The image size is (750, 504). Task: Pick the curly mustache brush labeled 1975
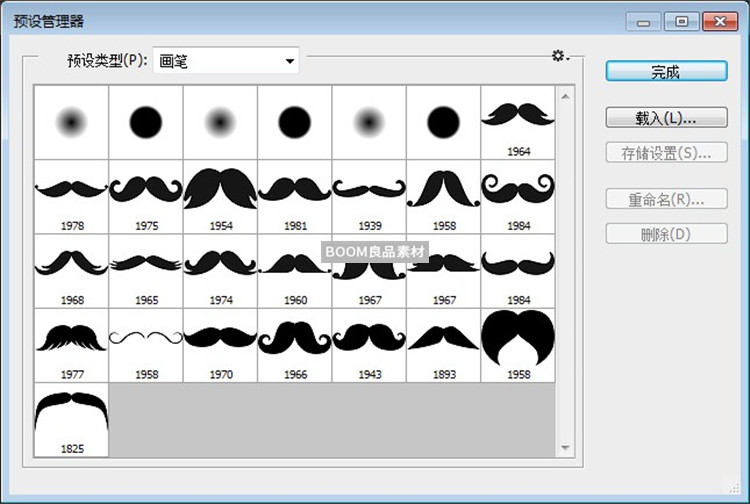click(146, 196)
